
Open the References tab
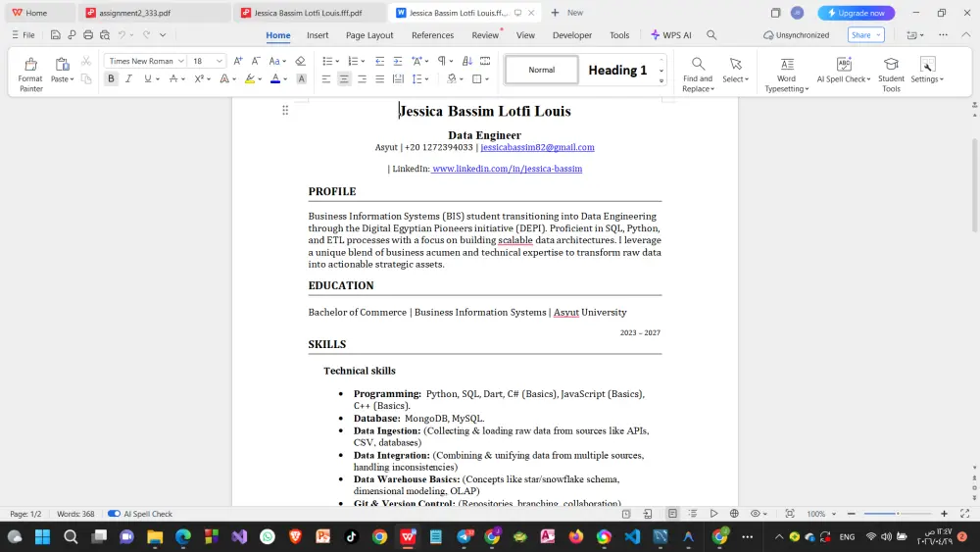[432, 35]
